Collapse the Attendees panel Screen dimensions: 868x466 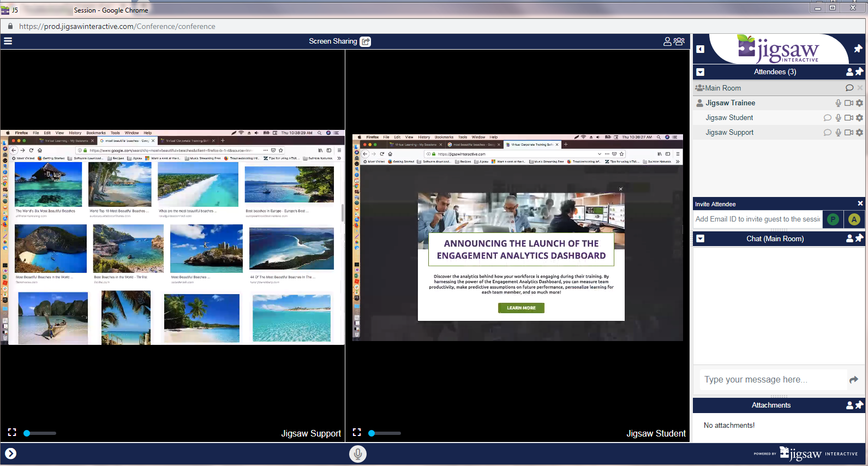[x=701, y=72]
